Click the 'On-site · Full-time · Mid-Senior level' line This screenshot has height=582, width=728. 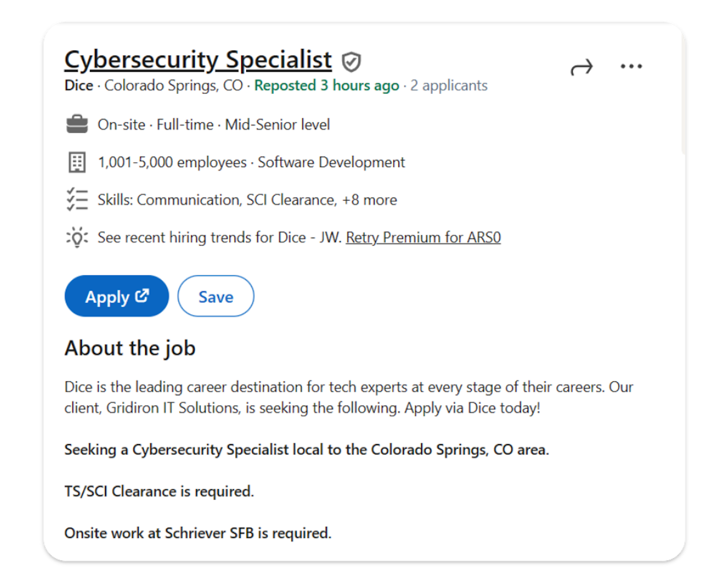pyautogui.click(x=214, y=125)
